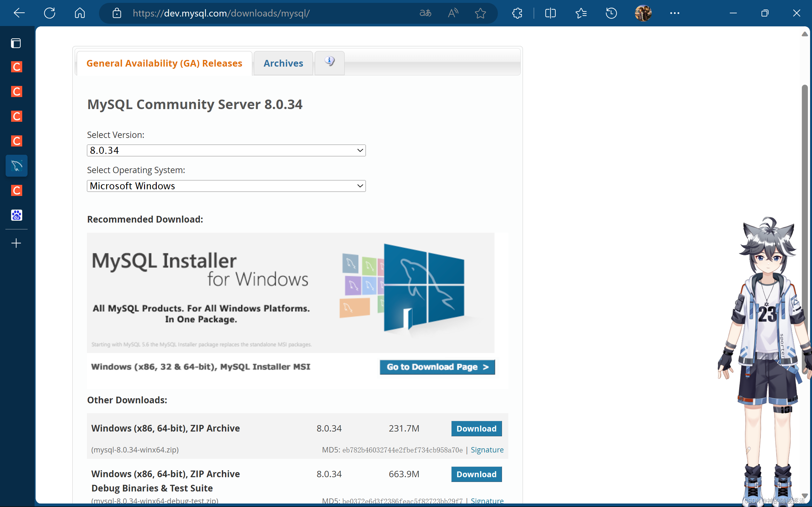Restore down the browser window
This screenshot has width=812, height=507.
pyautogui.click(x=765, y=13)
